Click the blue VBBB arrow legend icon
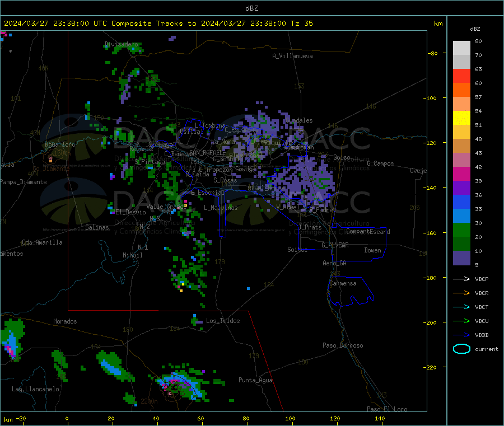Image resolution: width=504 pixels, height=426 pixels. click(x=461, y=335)
